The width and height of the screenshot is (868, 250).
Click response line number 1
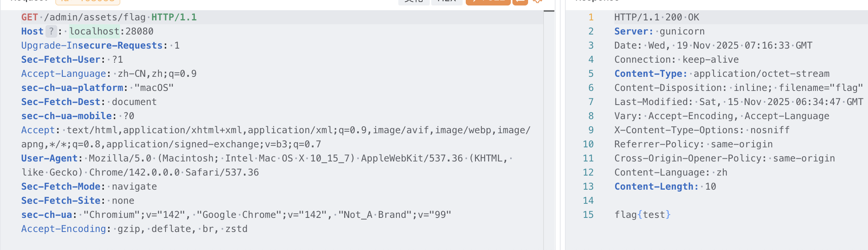pos(591,17)
